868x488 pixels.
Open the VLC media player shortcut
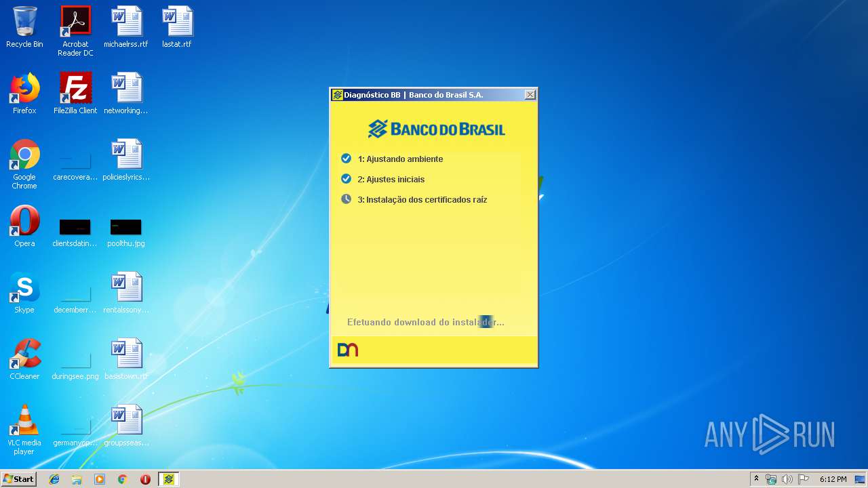tap(24, 430)
